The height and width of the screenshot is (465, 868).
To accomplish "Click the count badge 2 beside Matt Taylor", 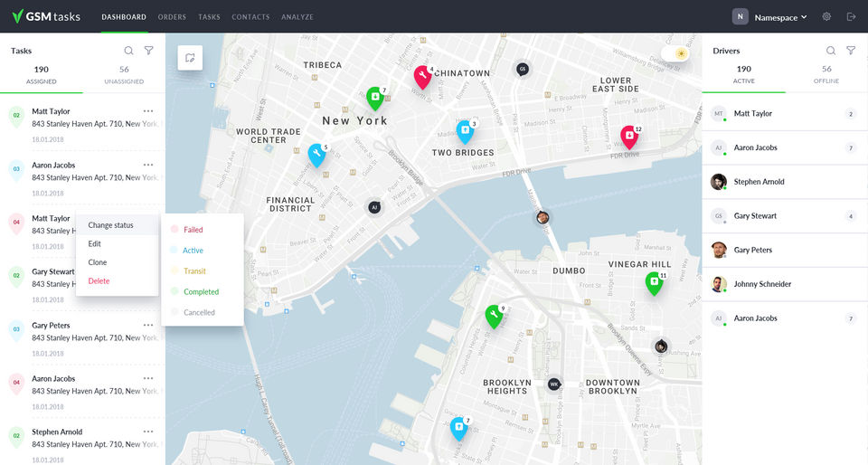I will [x=851, y=114].
